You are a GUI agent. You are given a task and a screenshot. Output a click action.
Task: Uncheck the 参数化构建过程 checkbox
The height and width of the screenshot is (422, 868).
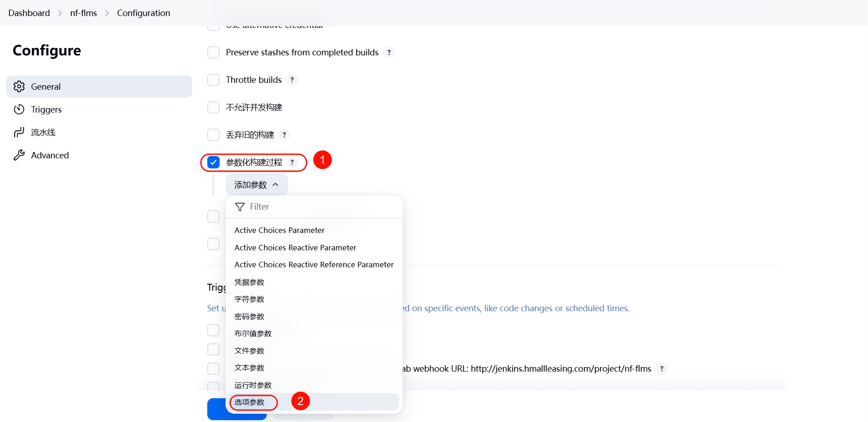point(213,162)
